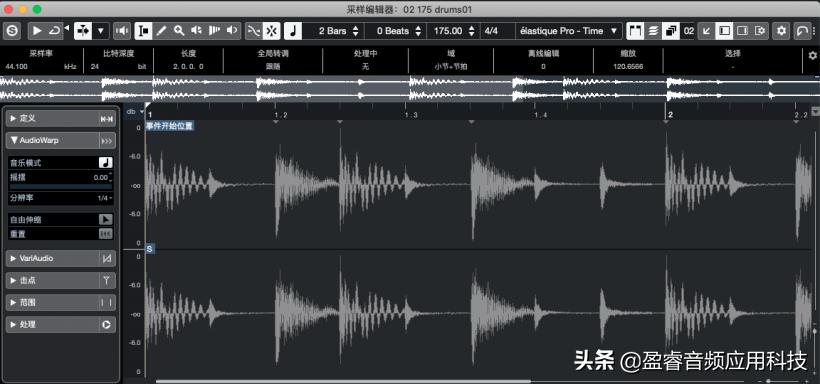Select the Draw pencil tool
Screen dimensions: 820x384
(x=162, y=31)
